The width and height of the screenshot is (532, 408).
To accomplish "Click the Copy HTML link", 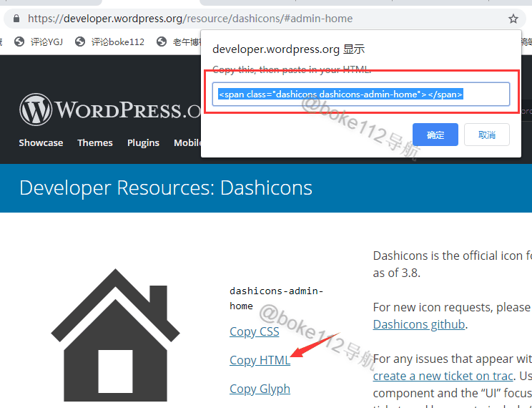I will tap(260, 360).
